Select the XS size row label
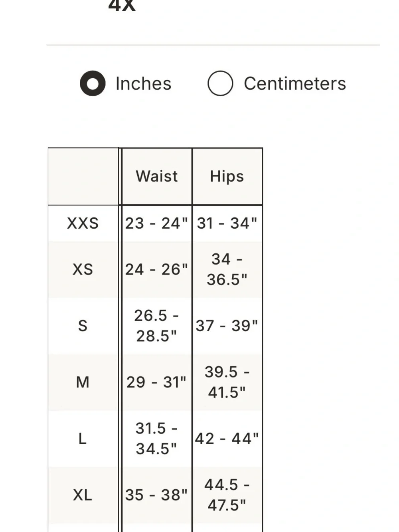 point(83,269)
